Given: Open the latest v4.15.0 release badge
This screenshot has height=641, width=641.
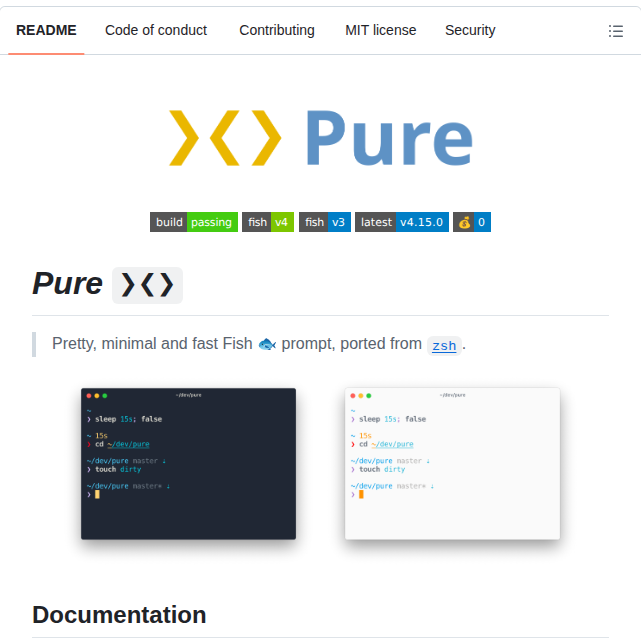Looking at the screenshot, I should [401, 222].
